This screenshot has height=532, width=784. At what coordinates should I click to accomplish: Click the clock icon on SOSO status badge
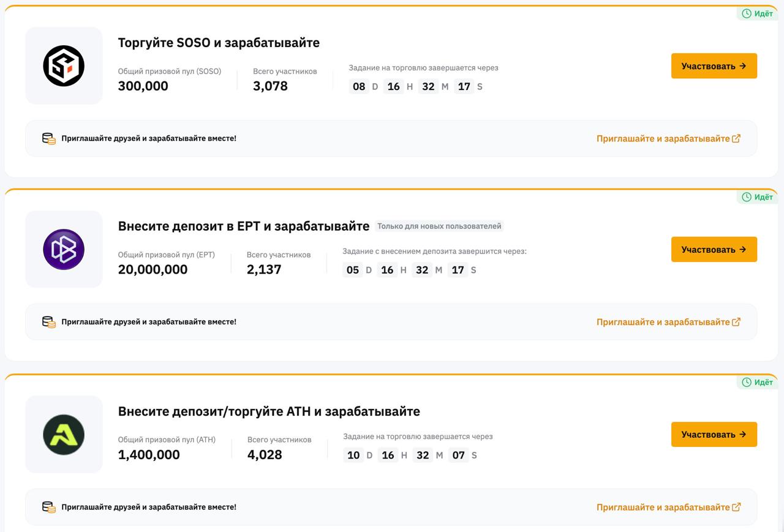747,13
